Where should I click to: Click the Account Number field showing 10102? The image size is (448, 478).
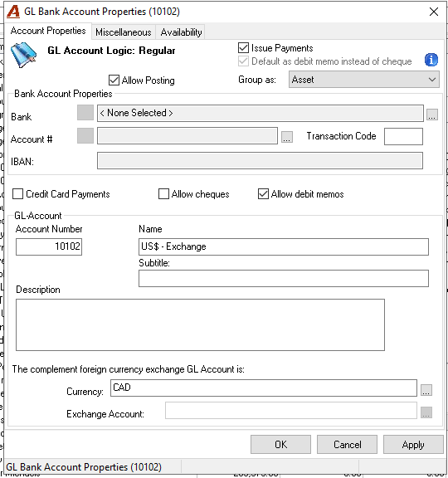49,246
